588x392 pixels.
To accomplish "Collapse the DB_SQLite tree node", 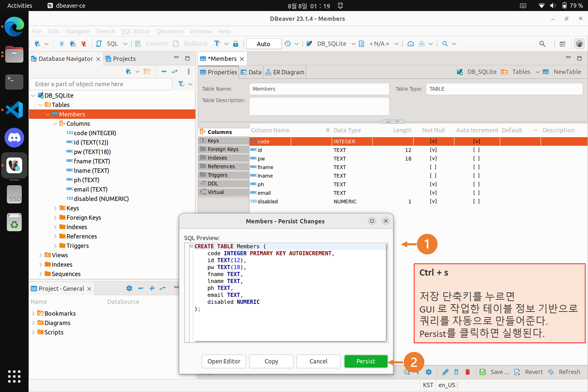I will (33, 95).
